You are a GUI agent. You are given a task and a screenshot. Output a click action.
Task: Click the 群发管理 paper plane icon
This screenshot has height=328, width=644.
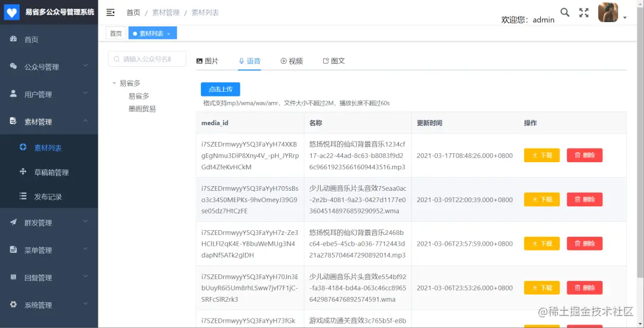tap(13, 222)
